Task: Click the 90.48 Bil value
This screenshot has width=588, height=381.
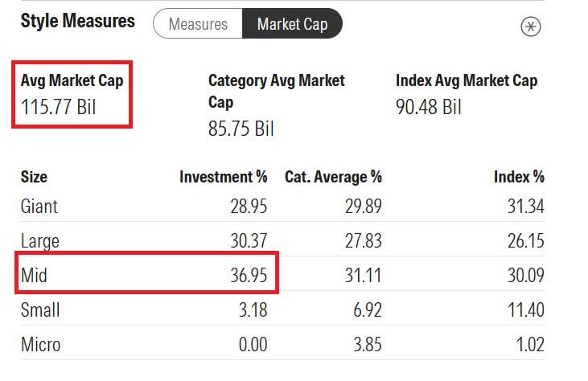Action: pyautogui.click(x=429, y=106)
